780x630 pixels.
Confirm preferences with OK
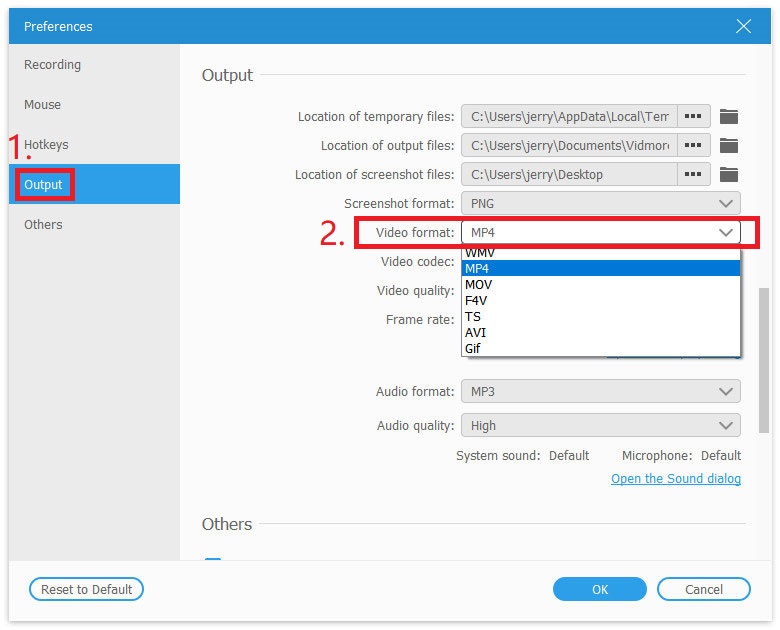click(x=600, y=589)
